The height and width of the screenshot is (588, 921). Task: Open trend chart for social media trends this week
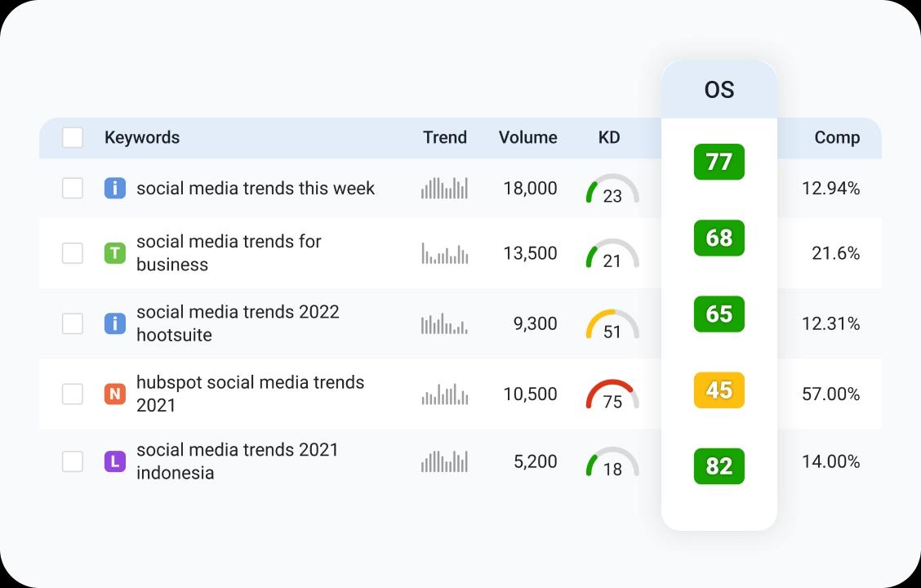pos(444,189)
